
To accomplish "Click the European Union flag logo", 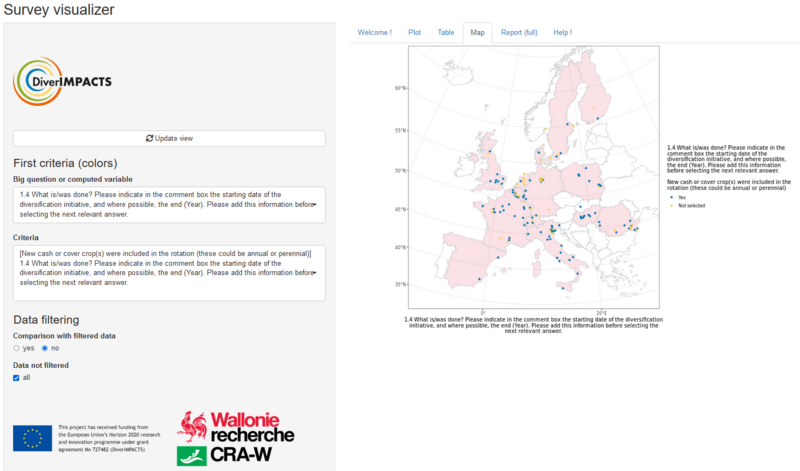I will coord(32,438).
